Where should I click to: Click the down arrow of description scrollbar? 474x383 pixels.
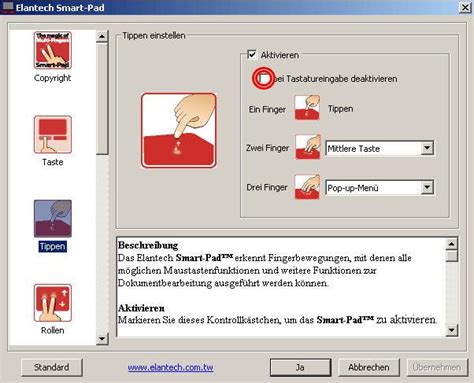(452, 330)
